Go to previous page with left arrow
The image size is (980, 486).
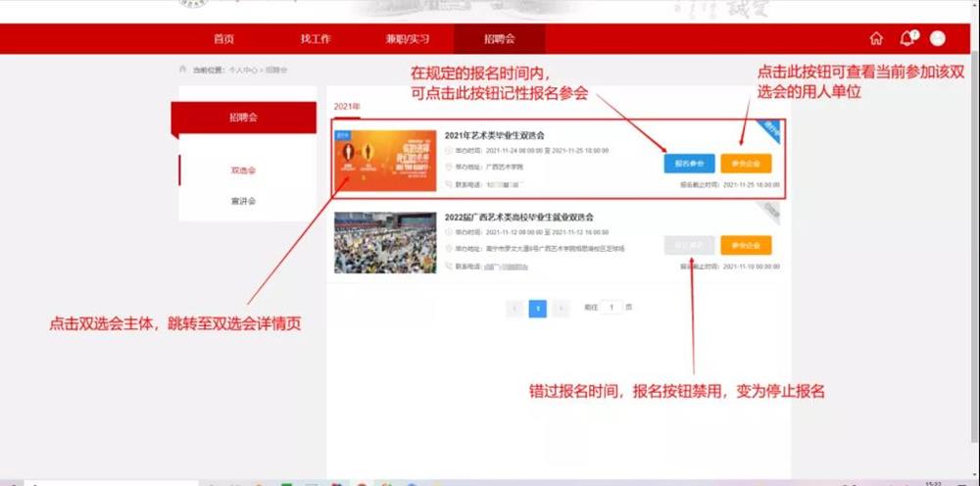(514, 309)
